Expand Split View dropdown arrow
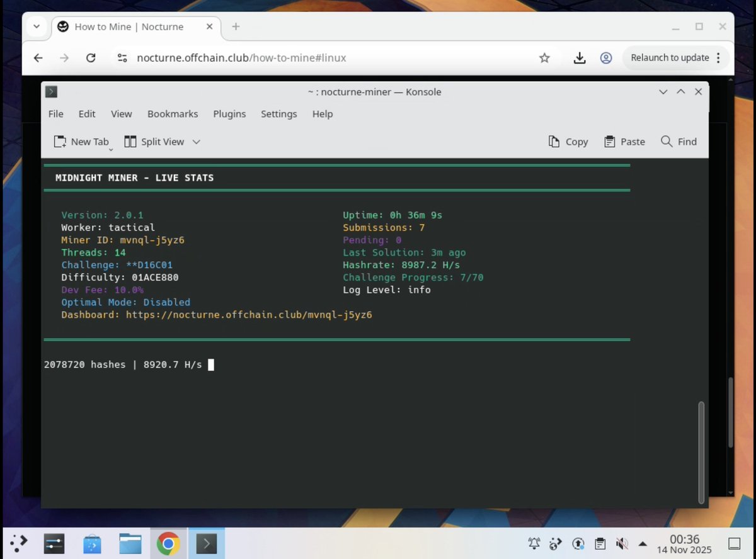The width and height of the screenshot is (756, 559). click(x=196, y=142)
